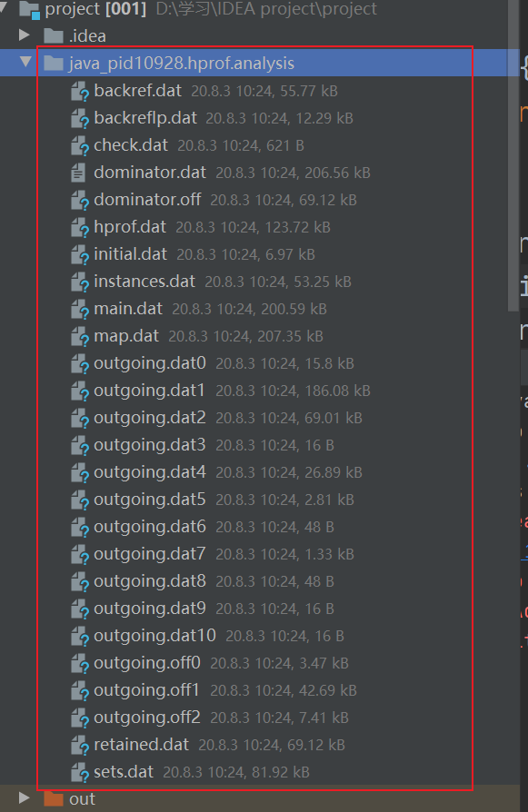Select the check.dat file

pyautogui.click(x=131, y=145)
